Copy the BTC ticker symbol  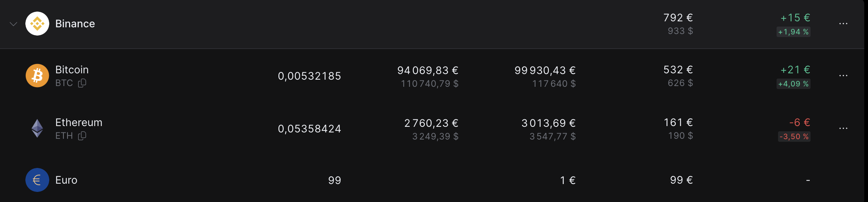(x=82, y=83)
